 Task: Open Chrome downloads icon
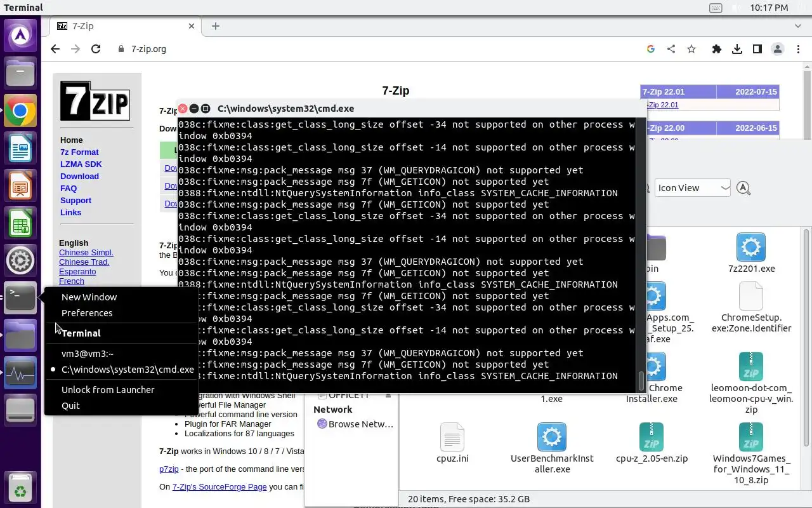point(737,49)
